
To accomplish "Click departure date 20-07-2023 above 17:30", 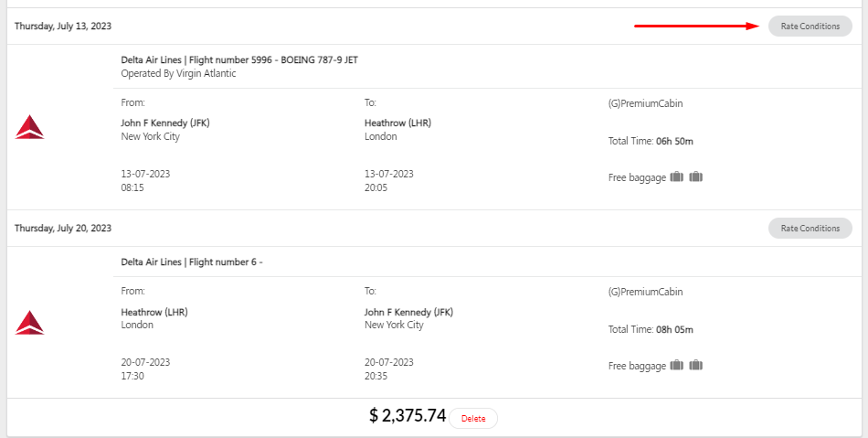I will point(145,362).
